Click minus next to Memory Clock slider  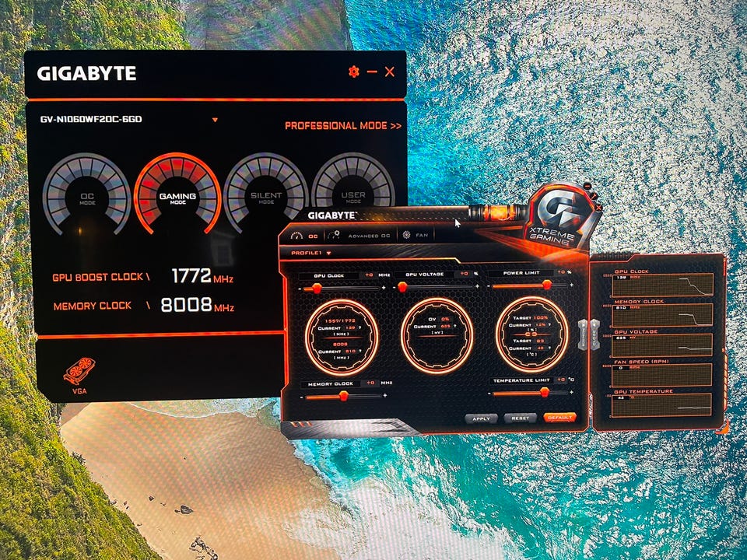tap(301, 397)
